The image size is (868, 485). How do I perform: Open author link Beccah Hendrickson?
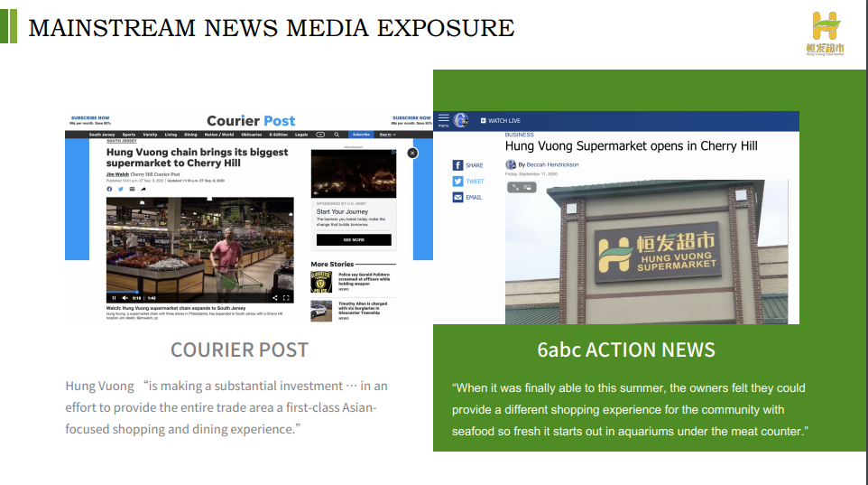click(552, 164)
